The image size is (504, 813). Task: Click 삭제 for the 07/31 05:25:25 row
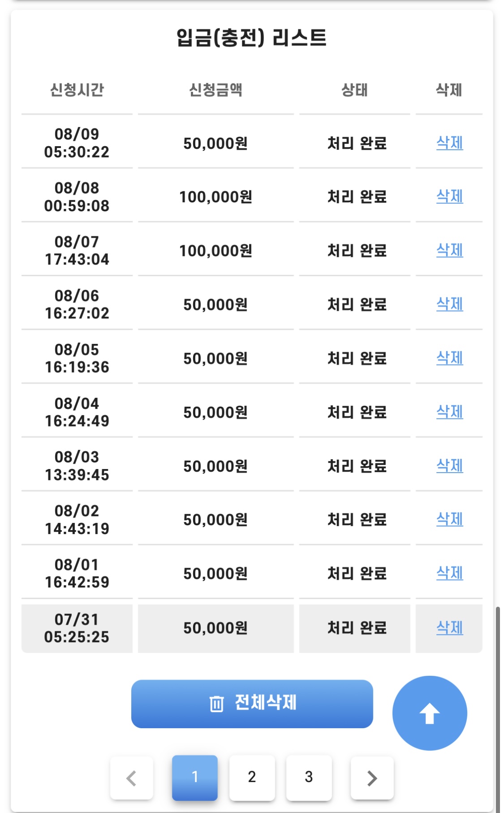[x=449, y=628]
